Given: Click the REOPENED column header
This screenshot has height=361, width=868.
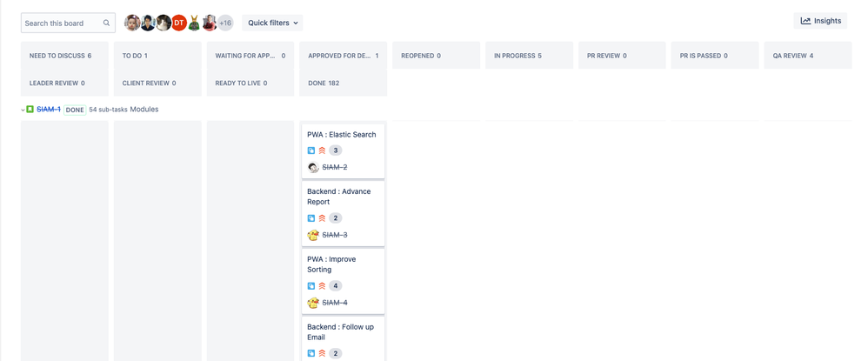Looking at the screenshot, I should pyautogui.click(x=437, y=56).
